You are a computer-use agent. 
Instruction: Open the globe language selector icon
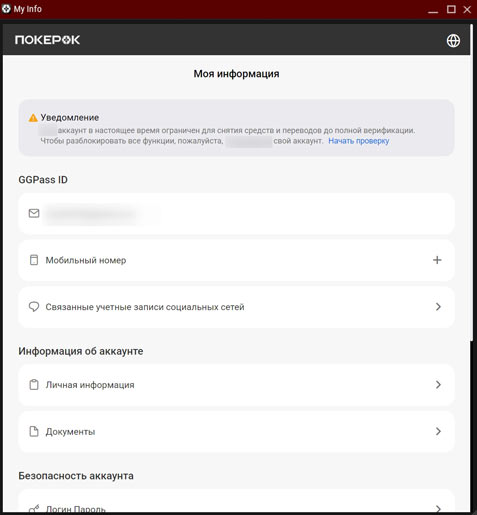[x=453, y=41]
